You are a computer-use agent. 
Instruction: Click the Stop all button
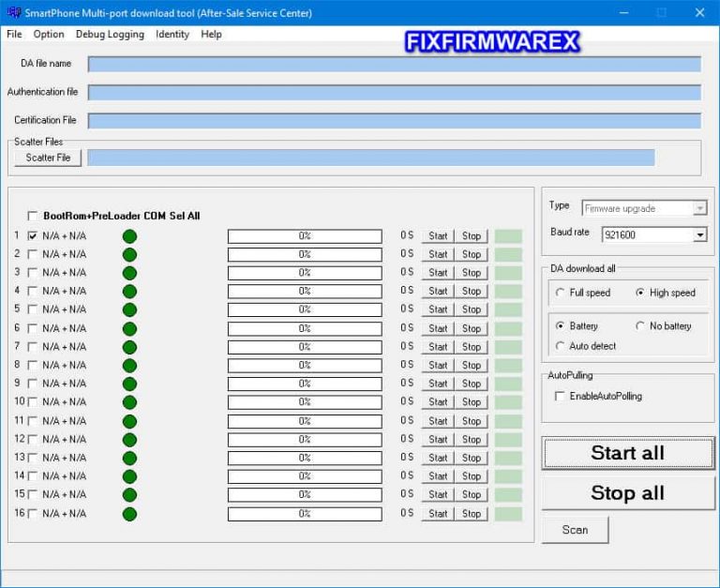[x=628, y=493]
